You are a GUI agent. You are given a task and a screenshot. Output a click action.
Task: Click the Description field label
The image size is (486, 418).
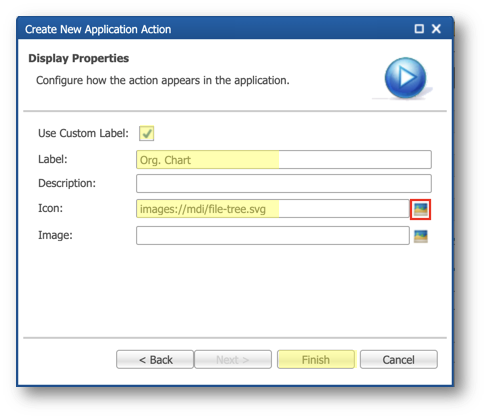pos(67,183)
